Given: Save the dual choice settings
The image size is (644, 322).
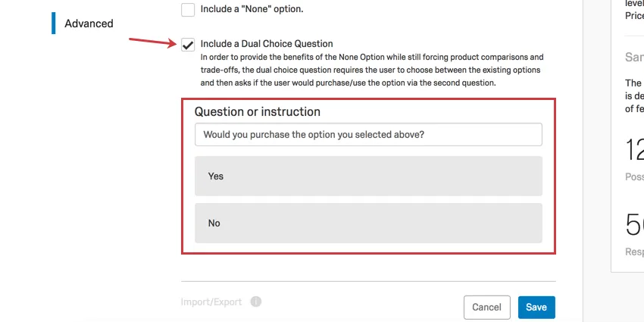Looking at the screenshot, I should [x=536, y=307].
